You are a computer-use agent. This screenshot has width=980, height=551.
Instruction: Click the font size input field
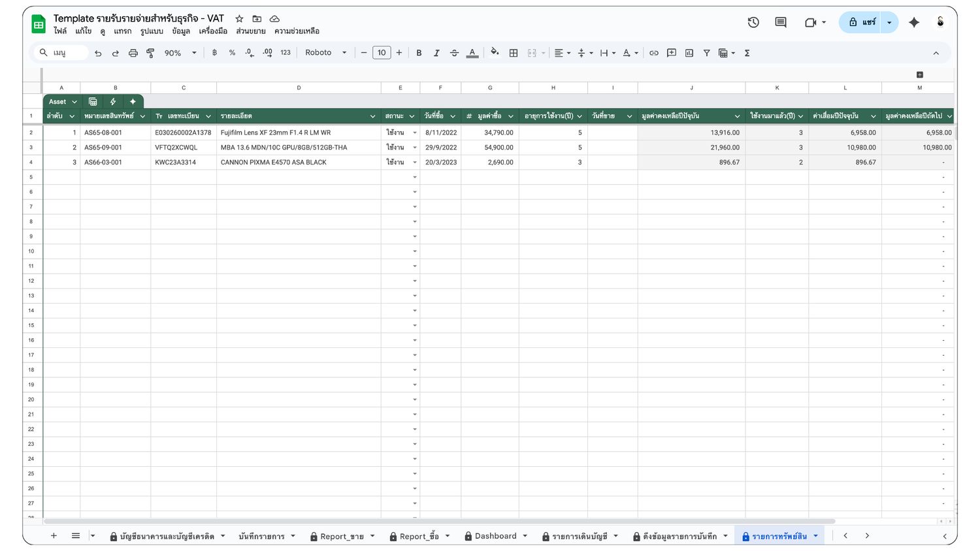tap(382, 53)
